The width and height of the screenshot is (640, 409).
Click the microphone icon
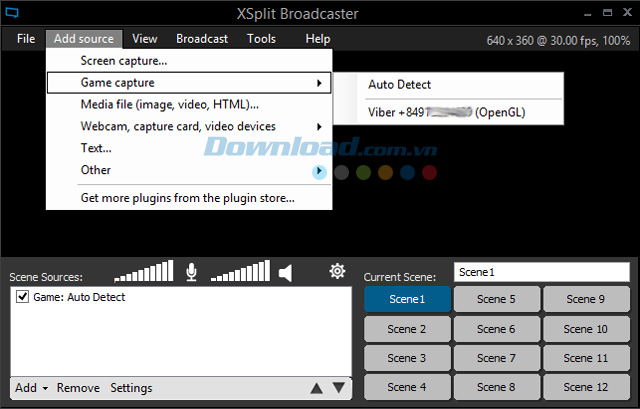[191, 272]
